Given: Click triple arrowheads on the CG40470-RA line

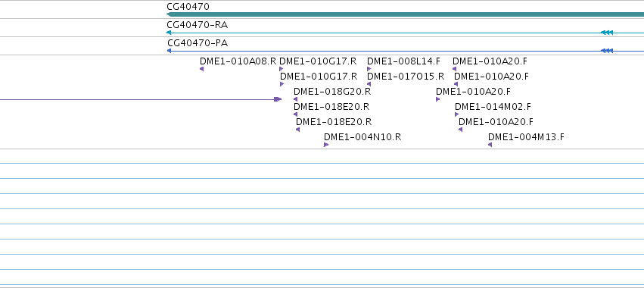Looking at the screenshot, I should pyautogui.click(x=607, y=33).
